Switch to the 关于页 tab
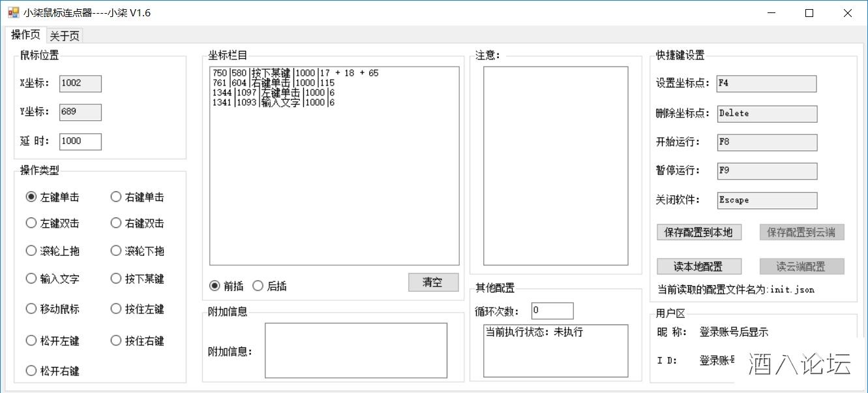Image resolution: width=868 pixels, height=393 pixels. (x=63, y=35)
